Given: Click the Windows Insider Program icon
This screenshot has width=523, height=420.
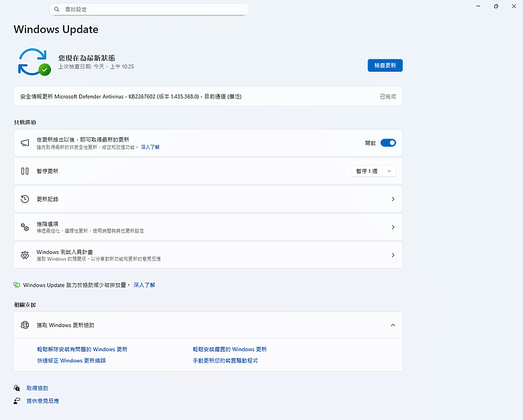Looking at the screenshot, I should (25, 255).
